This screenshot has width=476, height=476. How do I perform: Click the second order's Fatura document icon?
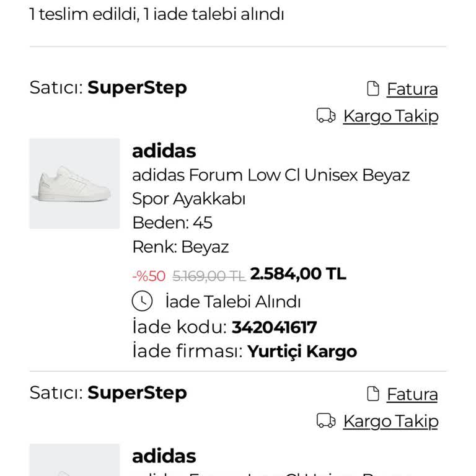click(373, 394)
